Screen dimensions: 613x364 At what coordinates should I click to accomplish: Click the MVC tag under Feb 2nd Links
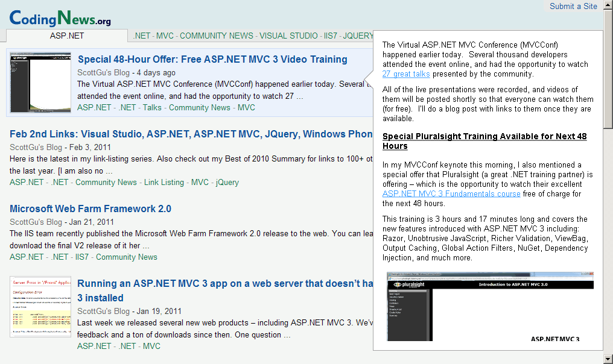coord(200,182)
